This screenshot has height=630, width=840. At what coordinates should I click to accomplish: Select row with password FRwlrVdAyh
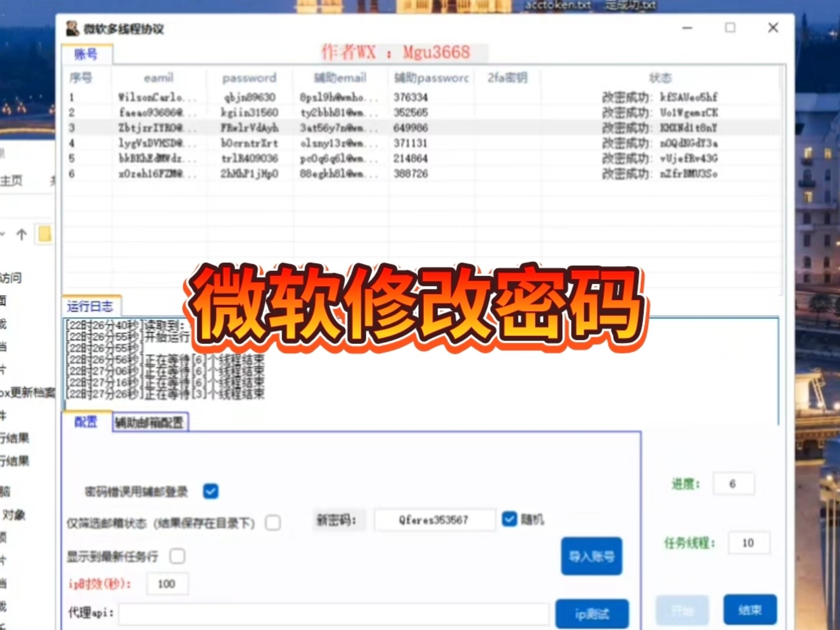pos(420,128)
